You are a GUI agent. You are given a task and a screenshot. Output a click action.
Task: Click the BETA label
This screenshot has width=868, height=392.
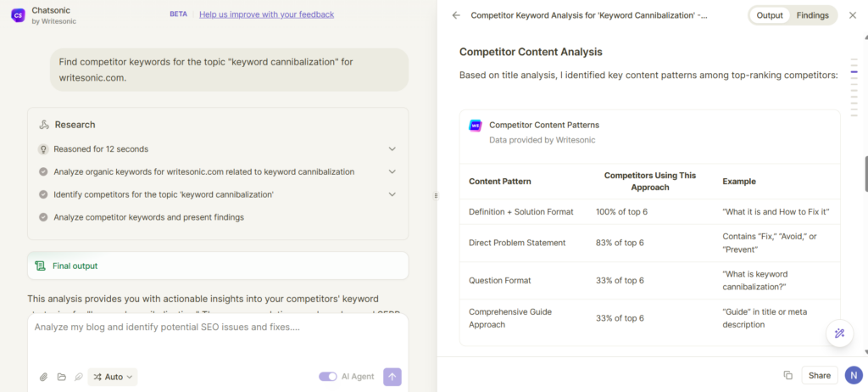click(x=178, y=14)
